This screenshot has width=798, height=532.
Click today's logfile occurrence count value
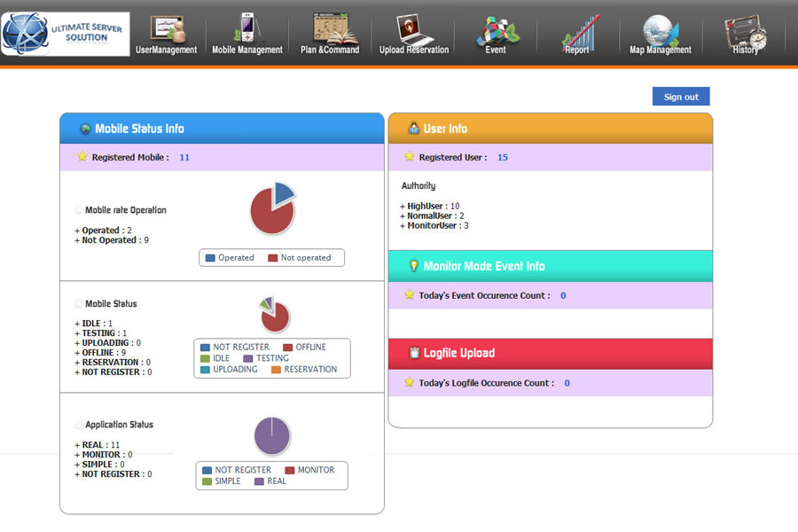coord(567,383)
